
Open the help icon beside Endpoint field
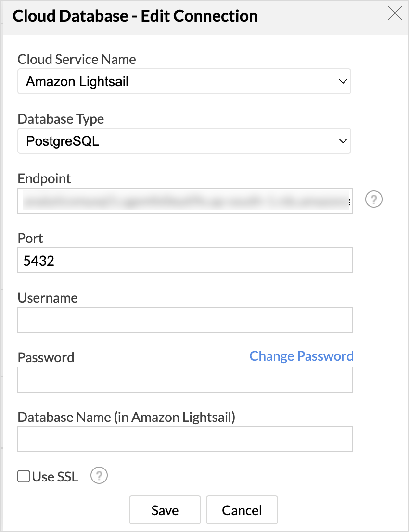point(374,200)
